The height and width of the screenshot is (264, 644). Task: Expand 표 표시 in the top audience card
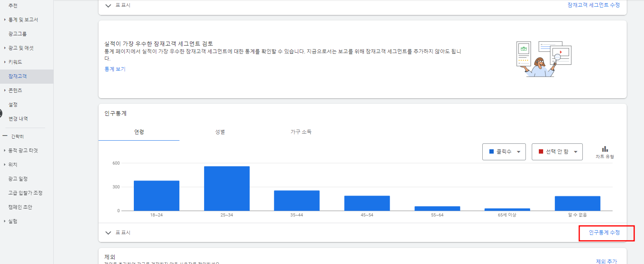point(118,5)
